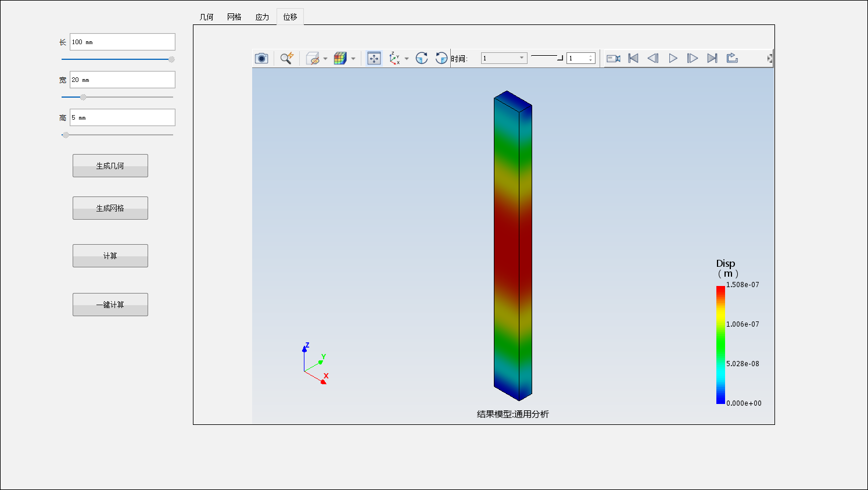Rotate view clockwise
This screenshot has width=868, height=490.
tap(422, 58)
